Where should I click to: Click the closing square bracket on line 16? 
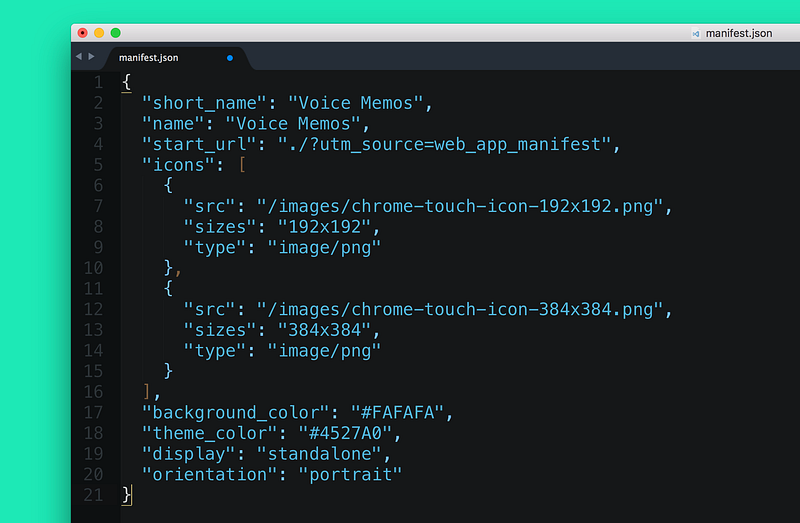click(x=147, y=392)
